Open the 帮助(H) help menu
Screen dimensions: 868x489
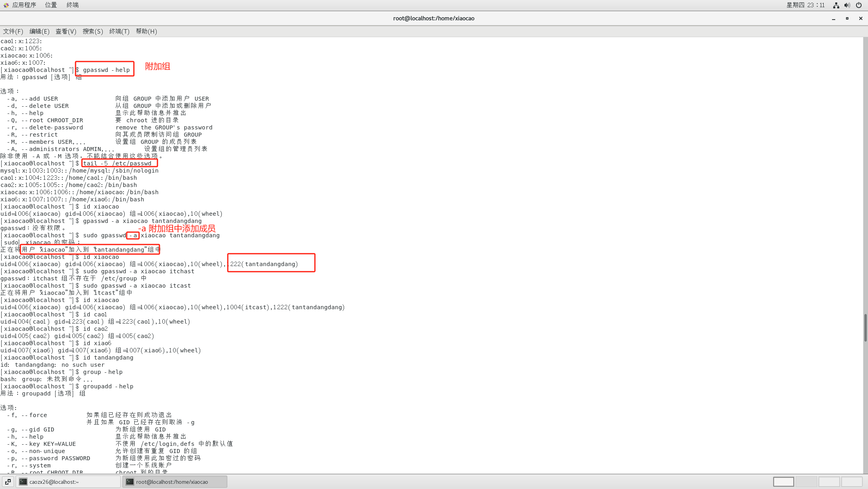146,31
